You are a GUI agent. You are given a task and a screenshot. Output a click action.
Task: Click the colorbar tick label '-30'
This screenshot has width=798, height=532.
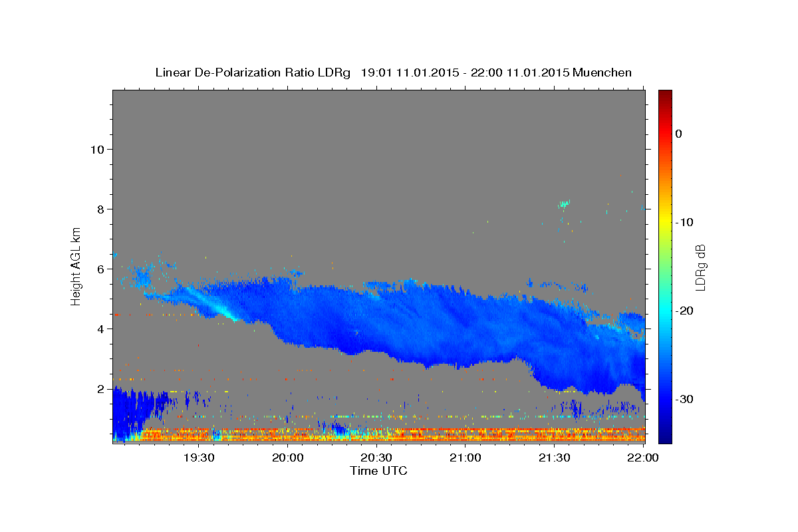pos(686,399)
